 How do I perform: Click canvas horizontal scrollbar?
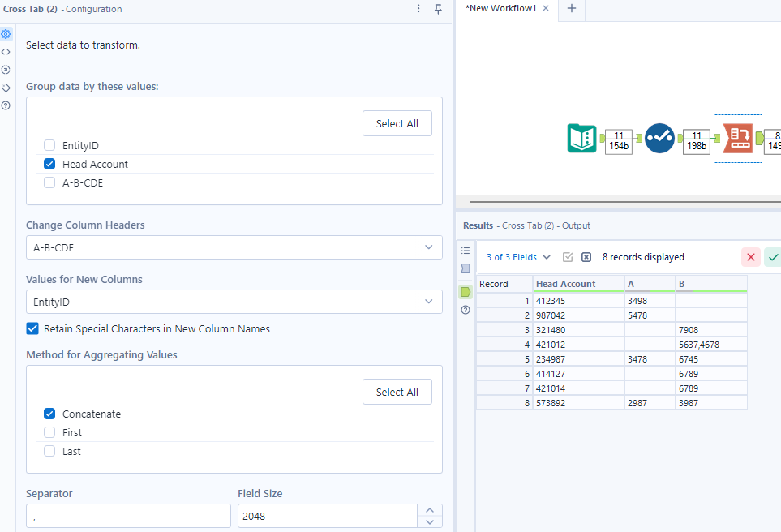coord(625,202)
